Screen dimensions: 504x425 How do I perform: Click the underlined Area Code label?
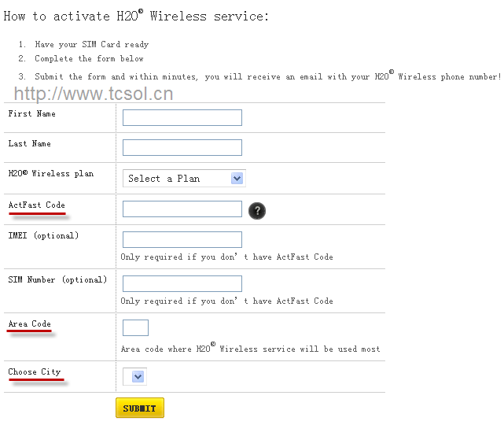tap(30, 324)
